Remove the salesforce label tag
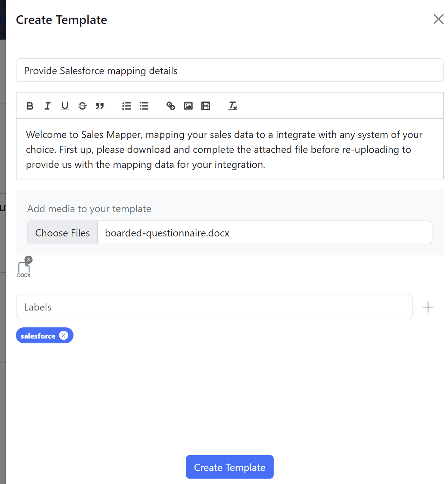The height and width of the screenshot is (484, 448). 64,336
